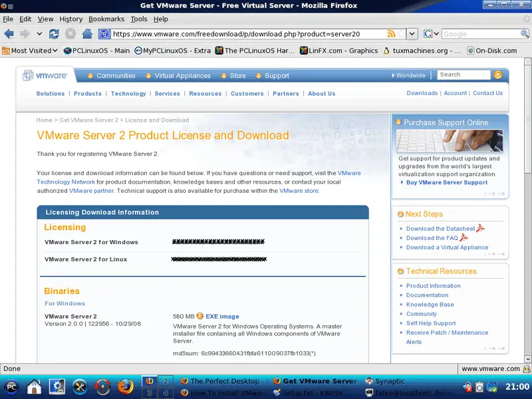
Task: Click the VMware logo
Action: 45,75
